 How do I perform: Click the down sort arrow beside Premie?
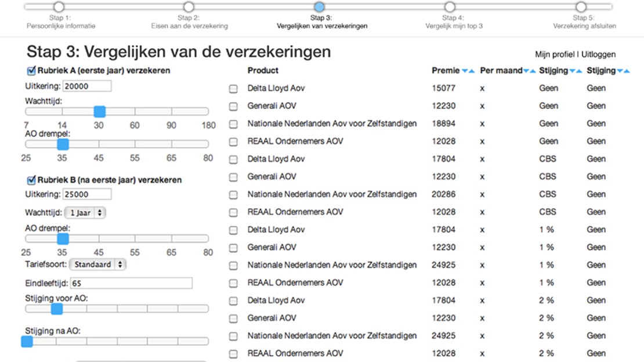pos(465,71)
